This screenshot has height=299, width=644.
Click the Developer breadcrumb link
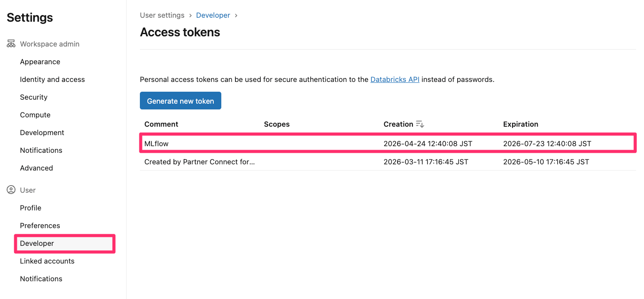click(213, 15)
